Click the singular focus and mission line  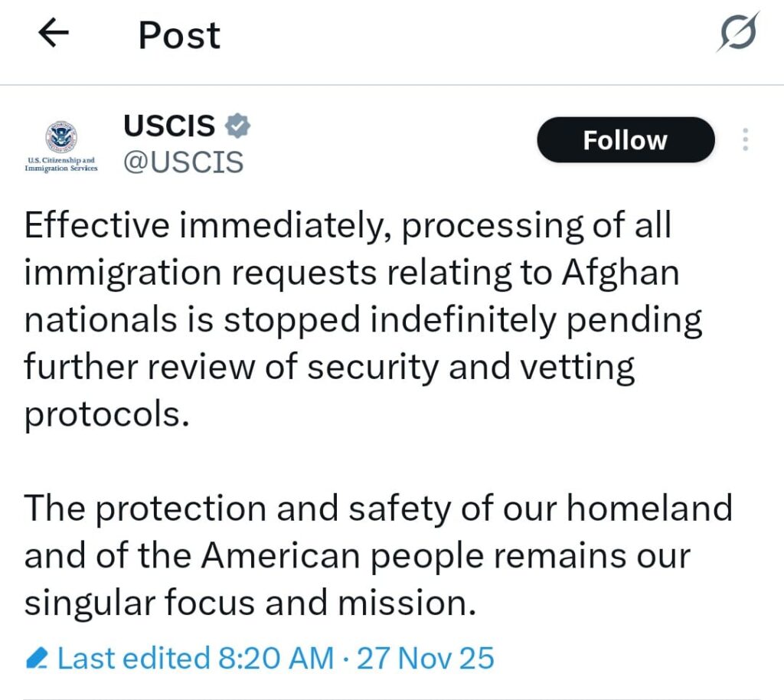(x=249, y=603)
